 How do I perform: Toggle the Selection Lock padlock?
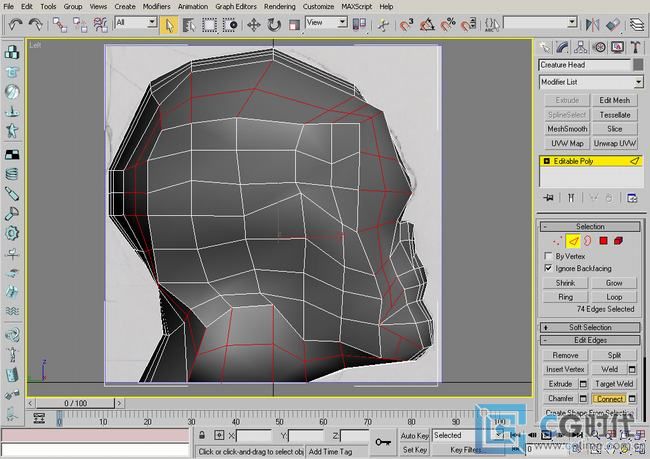(x=202, y=435)
